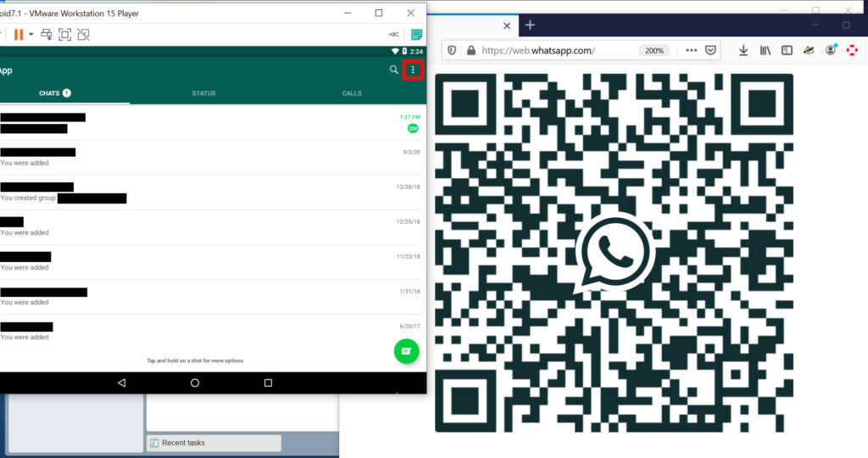
Task: Click the Android Wi-Fi status icon
Action: click(x=395, y=51)
